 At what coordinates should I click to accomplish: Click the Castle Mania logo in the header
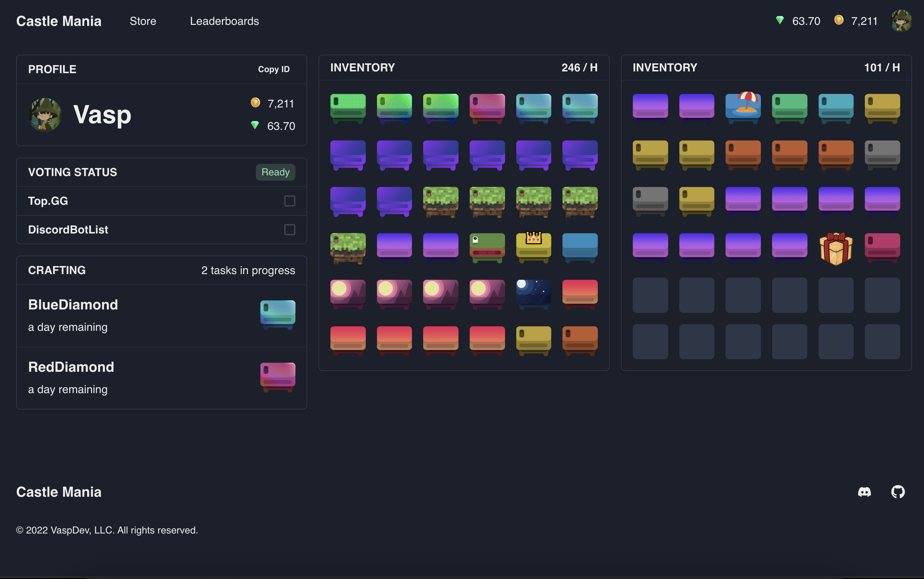(x=58, y=21)
